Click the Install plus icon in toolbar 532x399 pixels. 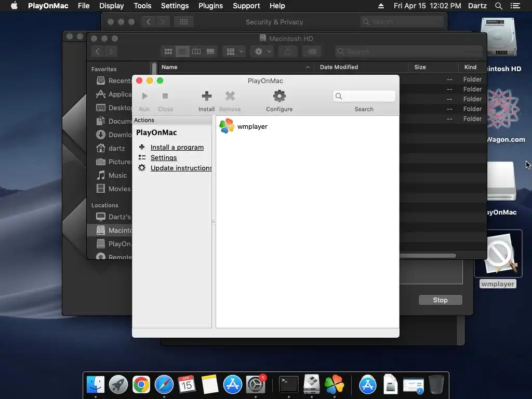coord(207,96)
